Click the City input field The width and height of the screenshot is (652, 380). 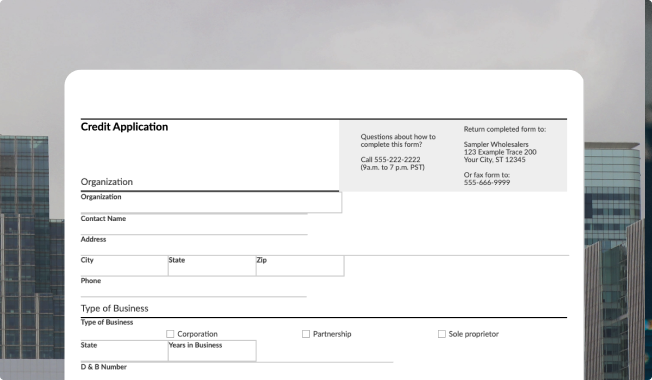[x=124, y=266]
